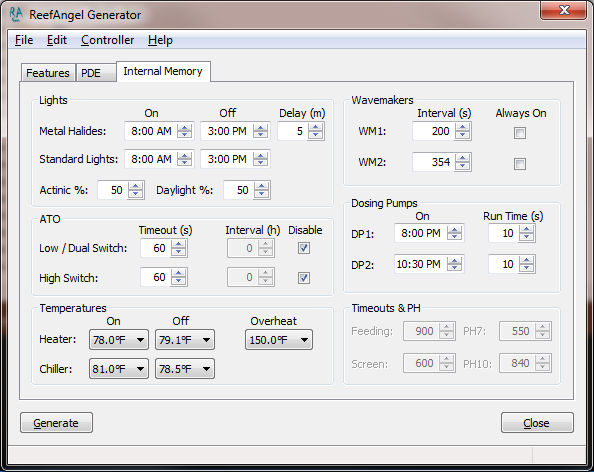Image resolution: width=594 pixels, height=472 pixels.
Task: Increase Metal Halides Delay minutes
Action: (x=316, y=127)
